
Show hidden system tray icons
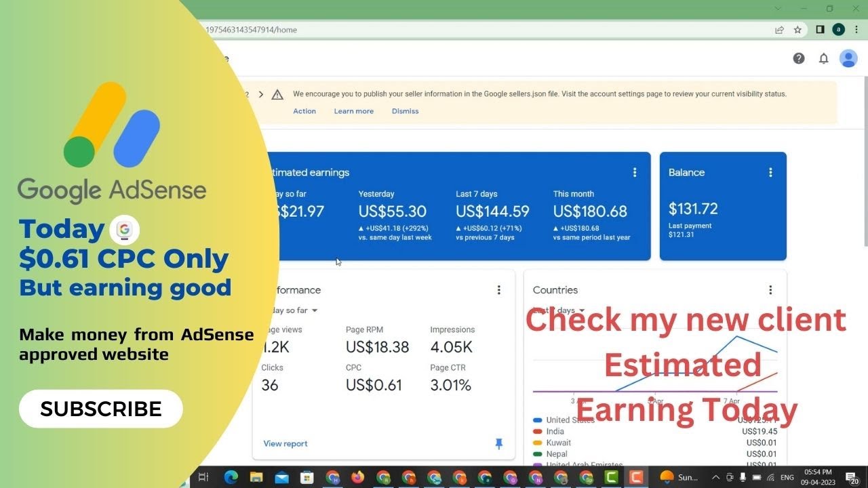[x=715, y=477]
